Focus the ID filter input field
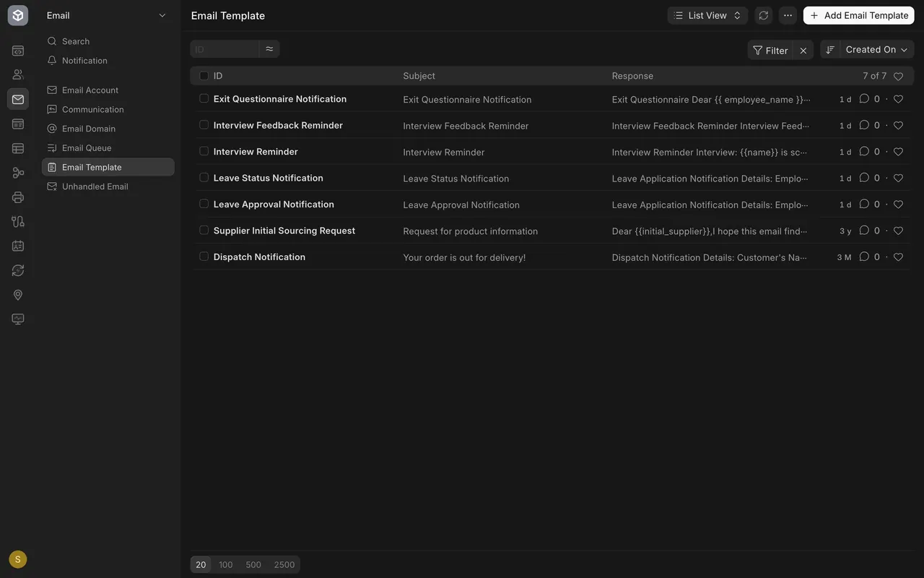The height and width of the screenshot is (578, 924). tap(225, 49)
